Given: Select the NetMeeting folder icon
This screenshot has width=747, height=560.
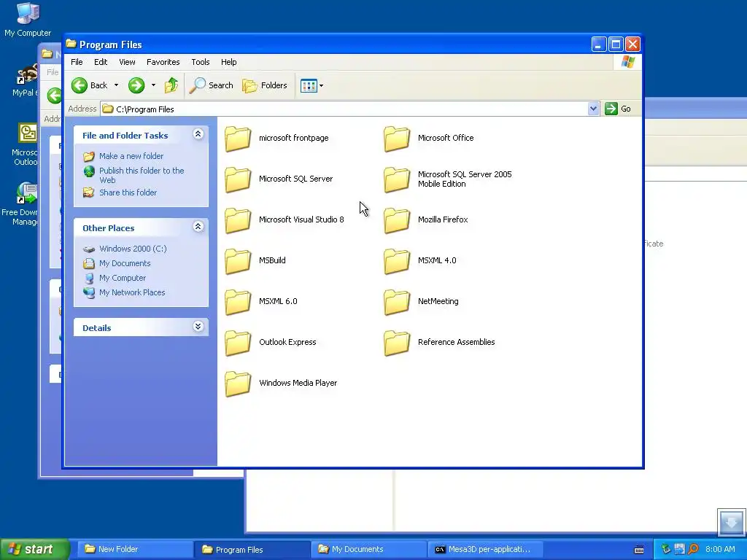Looking at the screenshot, I should 396,302.
